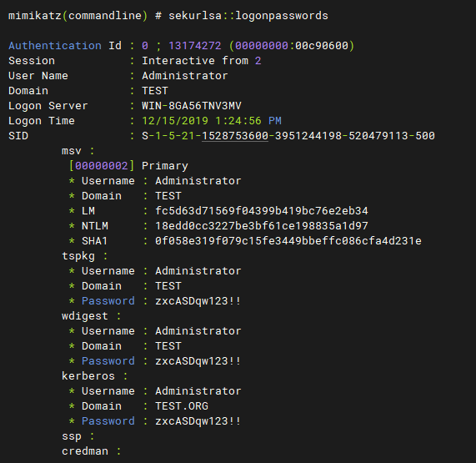
Task: Click the kerberos section header
Action: click(x=94, y=375)
